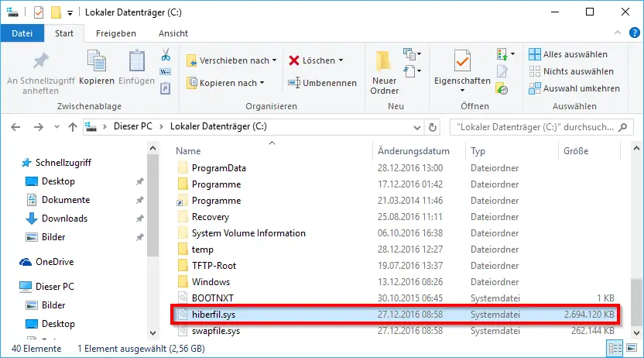Click the new item icon in the Neu group
Viewport: 644px width, 358px height.
coord(409,53)
